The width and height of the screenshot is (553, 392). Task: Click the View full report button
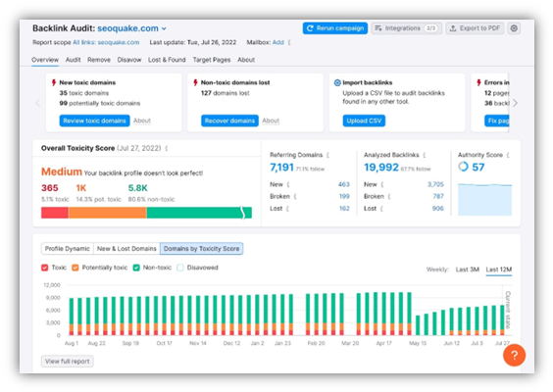68,362
